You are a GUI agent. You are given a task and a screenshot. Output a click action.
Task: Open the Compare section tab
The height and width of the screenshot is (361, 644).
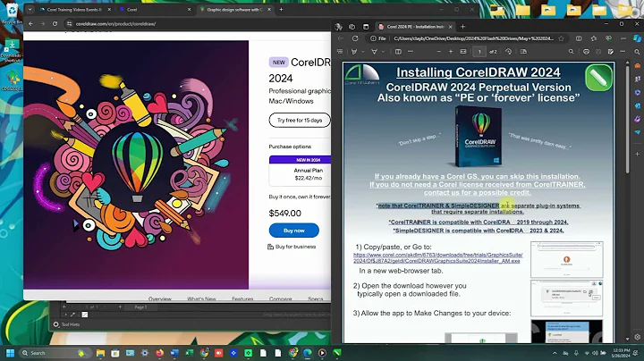coord(281,298)
